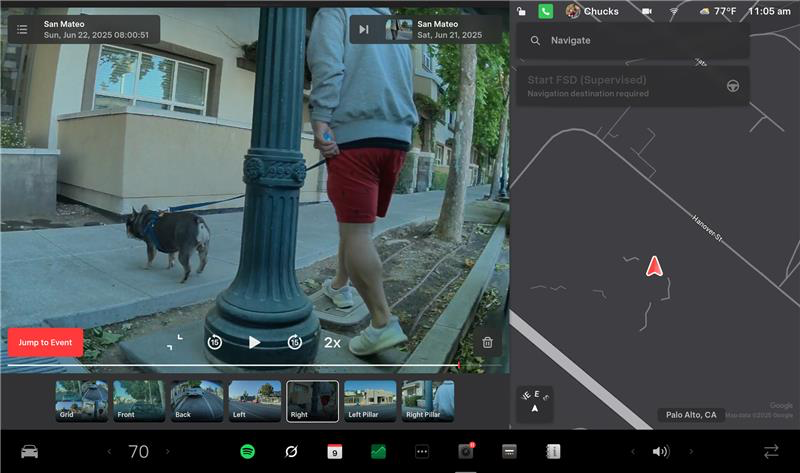
Task: Decrease temperature with left chevron by 70
Action: click(x=109, y=452)
